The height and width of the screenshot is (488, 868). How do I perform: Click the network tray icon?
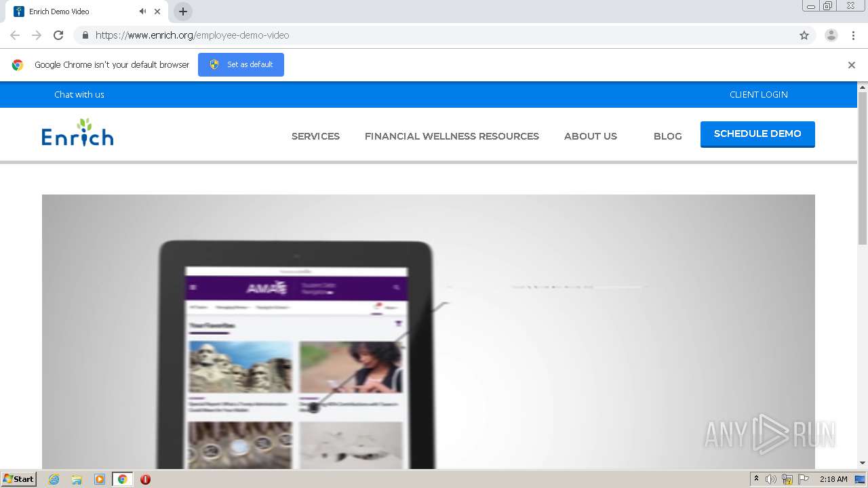(x=787, y=479)
